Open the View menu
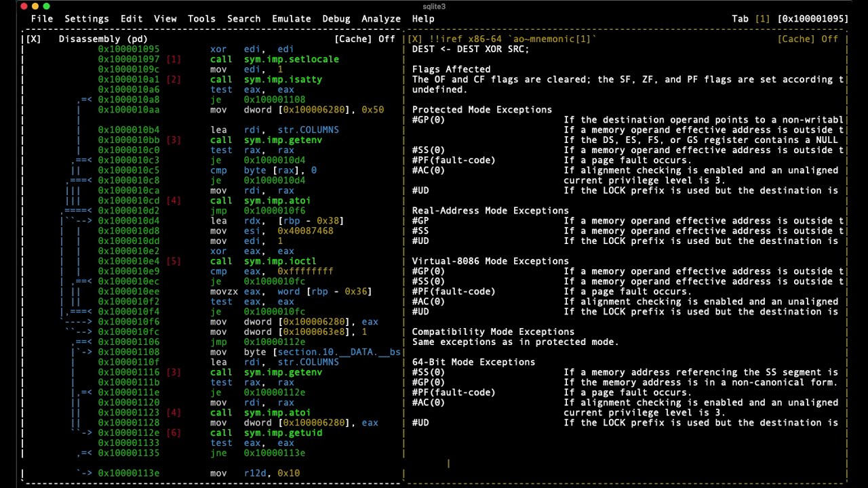The height and width of the screenshot is (488, 868). [x=165, y=19]
